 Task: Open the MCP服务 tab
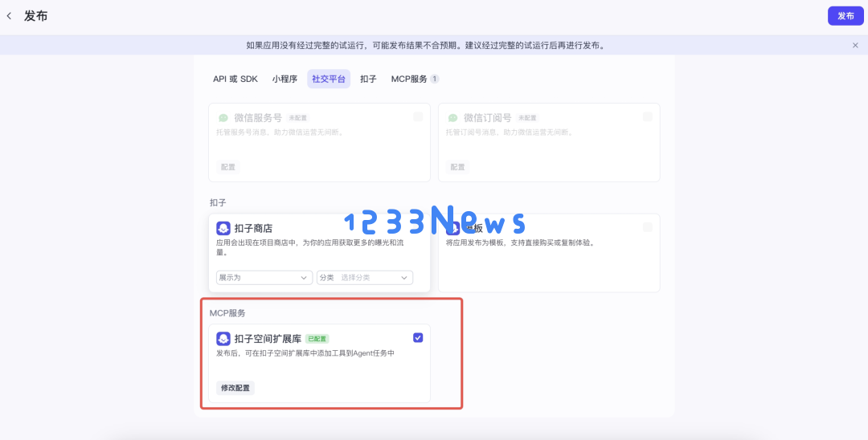pos(409,79)
